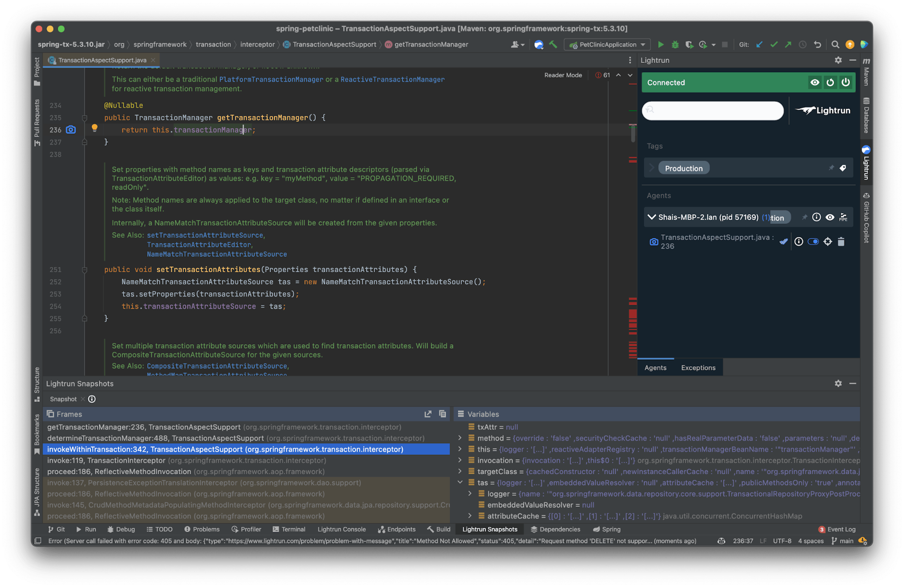Toggle eye icon for Shais-MBP-2.lan agent

pyautogui.click(x=830, y=217)
